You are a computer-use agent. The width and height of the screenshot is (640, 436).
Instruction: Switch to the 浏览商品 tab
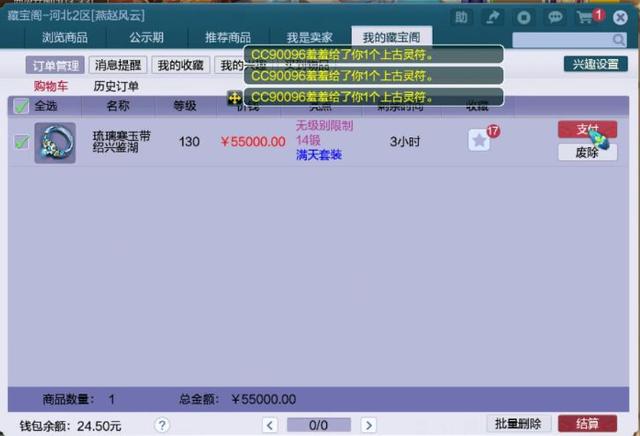65,38
